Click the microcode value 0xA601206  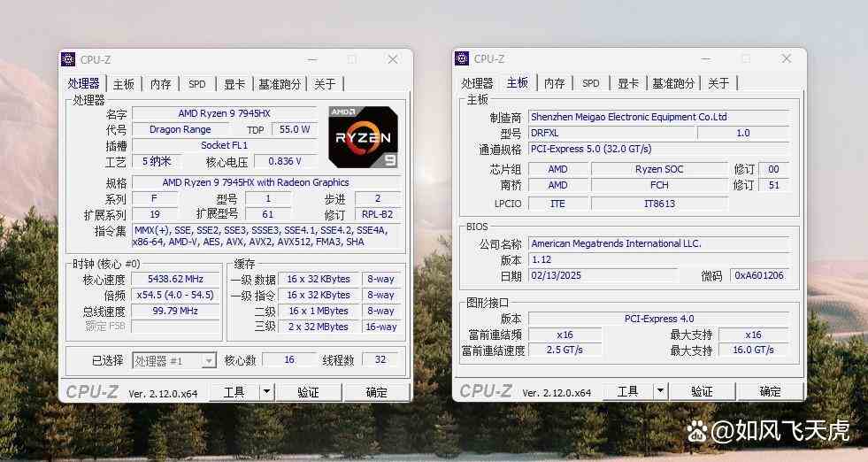pos(759,275)
